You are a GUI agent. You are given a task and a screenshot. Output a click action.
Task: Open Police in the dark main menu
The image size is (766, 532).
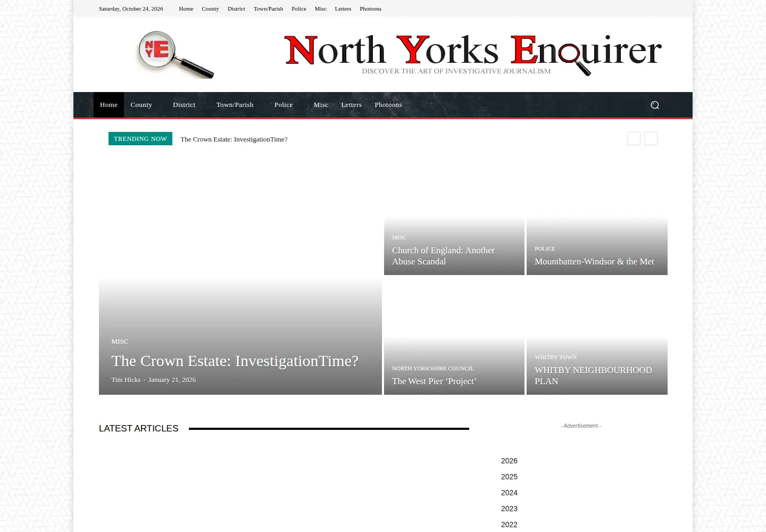(284, 105)
